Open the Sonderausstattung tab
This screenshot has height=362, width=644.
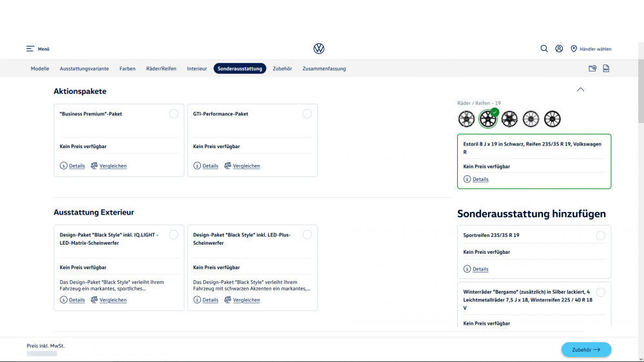(240, 69)
